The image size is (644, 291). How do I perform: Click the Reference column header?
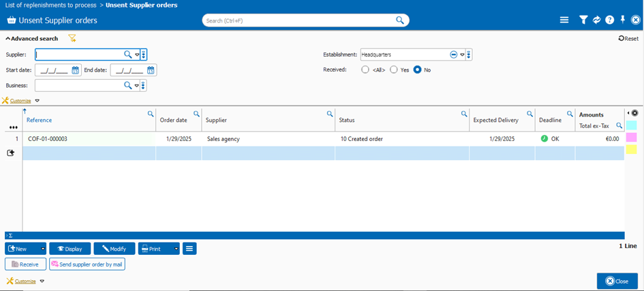point(39,120)
